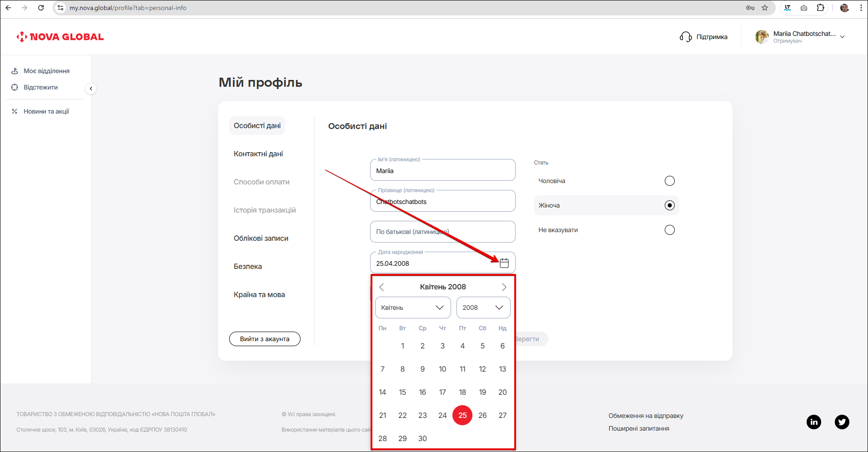Bookmark this page with star icon
This screenshot has width=868, height=452.
765,8
